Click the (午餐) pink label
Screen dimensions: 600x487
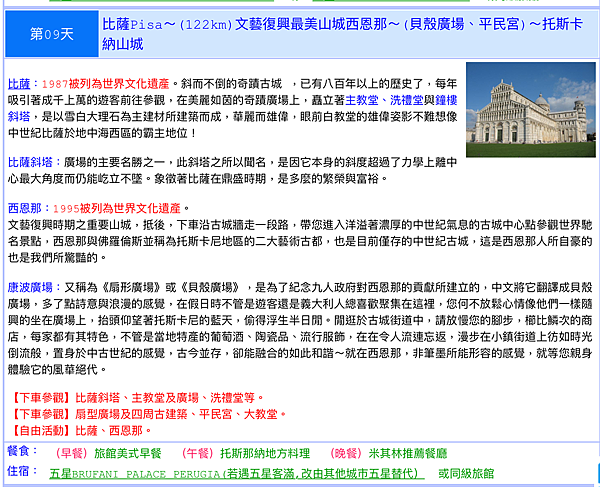(197, 453)
